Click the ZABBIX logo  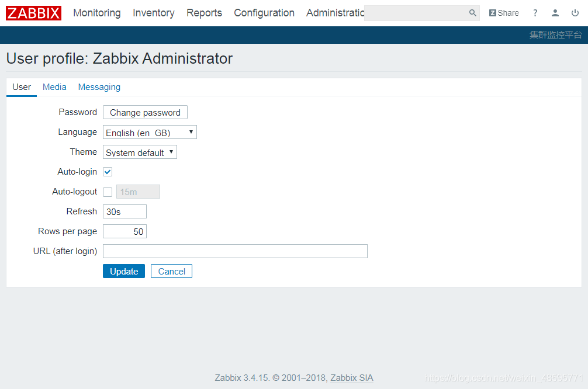tap(33, 13)
